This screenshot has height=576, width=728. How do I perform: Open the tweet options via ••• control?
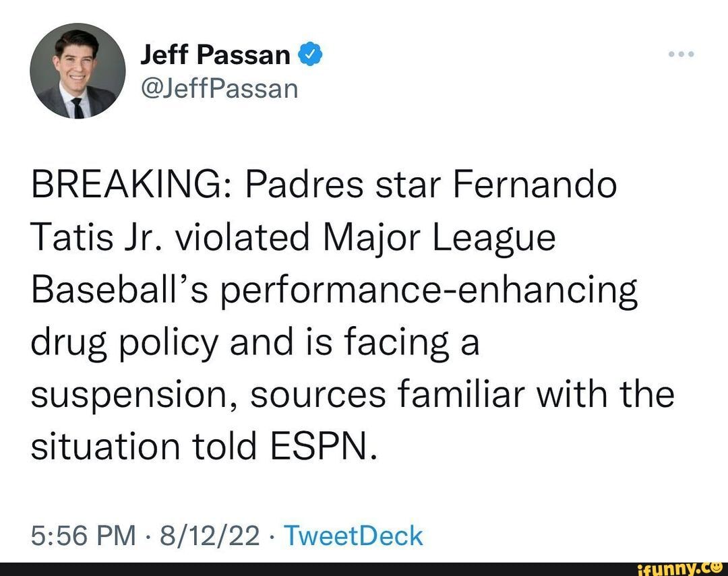point(681,54)
